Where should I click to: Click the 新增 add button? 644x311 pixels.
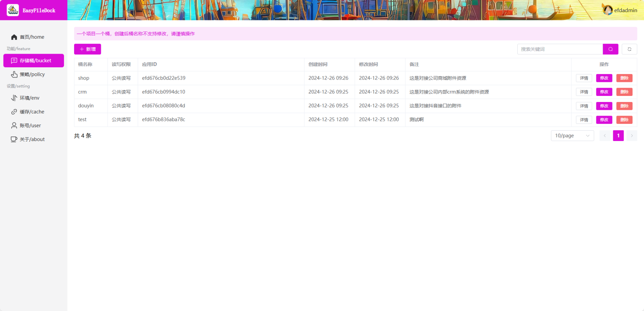[x=87, y=49]
